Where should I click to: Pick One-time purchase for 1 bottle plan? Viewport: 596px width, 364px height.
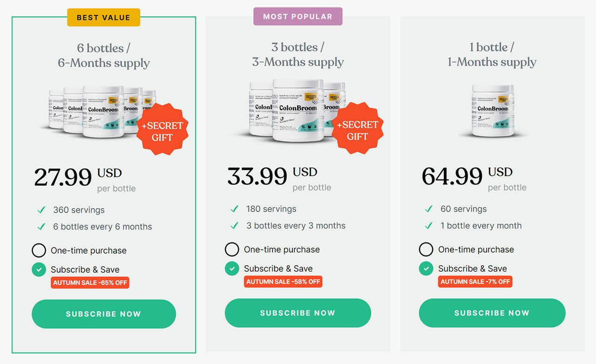(426, 249)
